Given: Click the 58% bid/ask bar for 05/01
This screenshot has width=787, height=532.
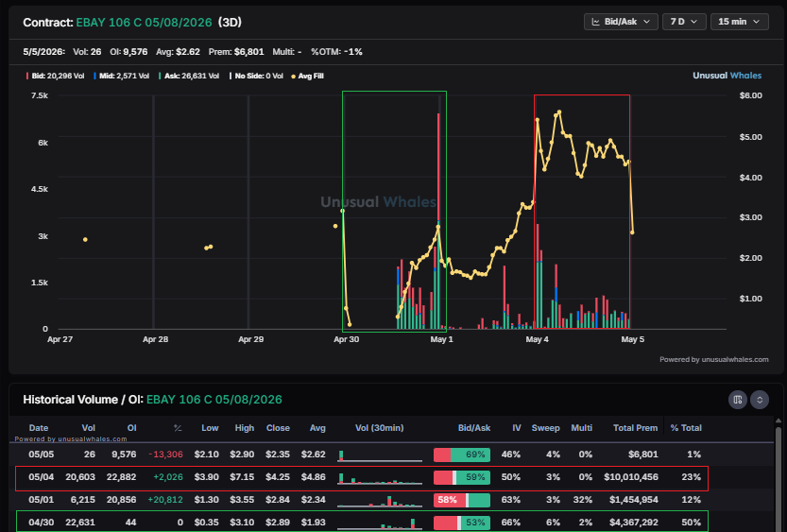Looking at the screenshot, I should pos(462,500).
